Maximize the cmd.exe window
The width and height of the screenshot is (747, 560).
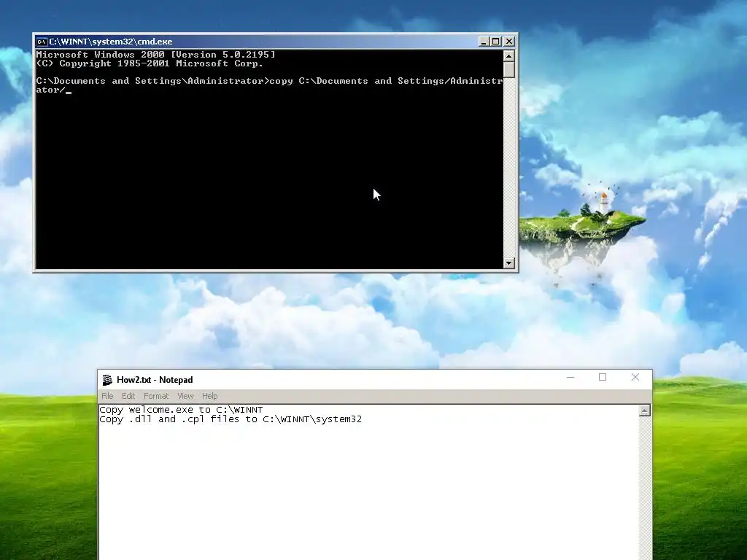pos(496,42)
